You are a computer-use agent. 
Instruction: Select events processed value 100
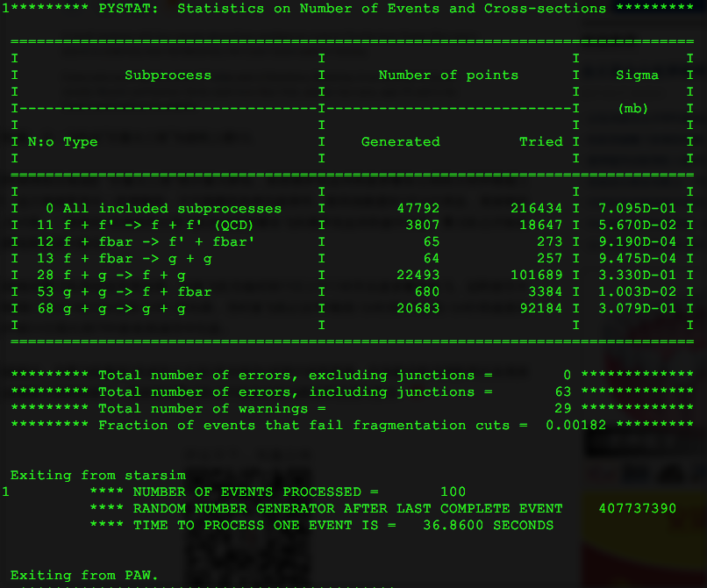coord(453,491)
